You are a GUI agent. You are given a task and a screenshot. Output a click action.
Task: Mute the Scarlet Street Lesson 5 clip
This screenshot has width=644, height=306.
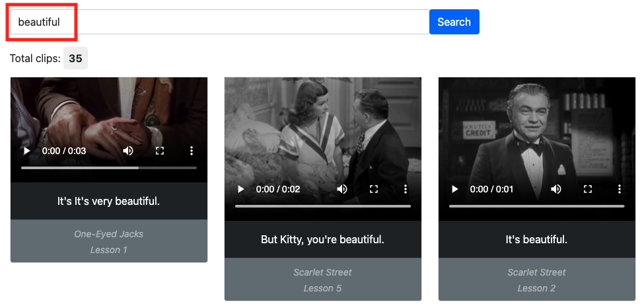(x=342, y=189)
